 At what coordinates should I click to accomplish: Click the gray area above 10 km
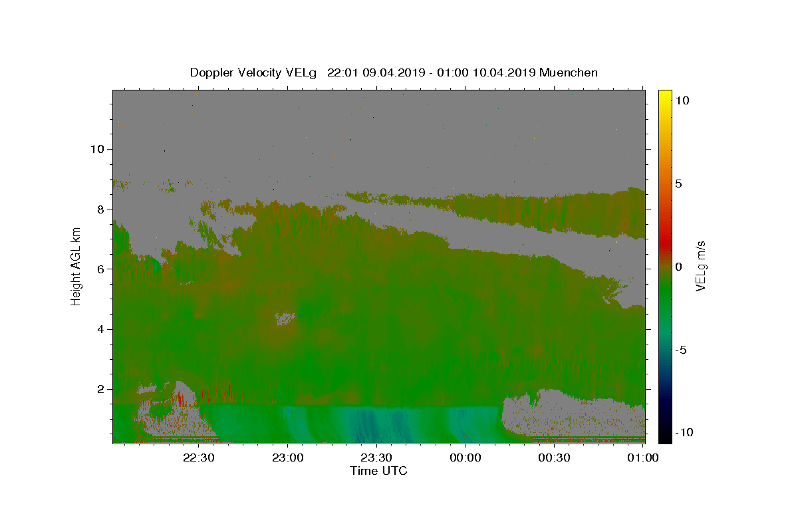pyautogui.click(x=379, y=120)
